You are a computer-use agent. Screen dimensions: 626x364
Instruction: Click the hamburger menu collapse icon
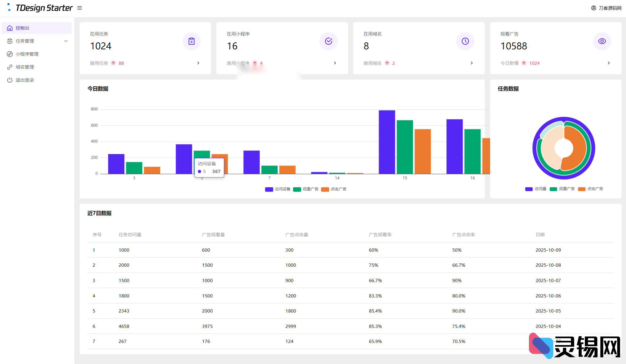[x=79, y=8]
